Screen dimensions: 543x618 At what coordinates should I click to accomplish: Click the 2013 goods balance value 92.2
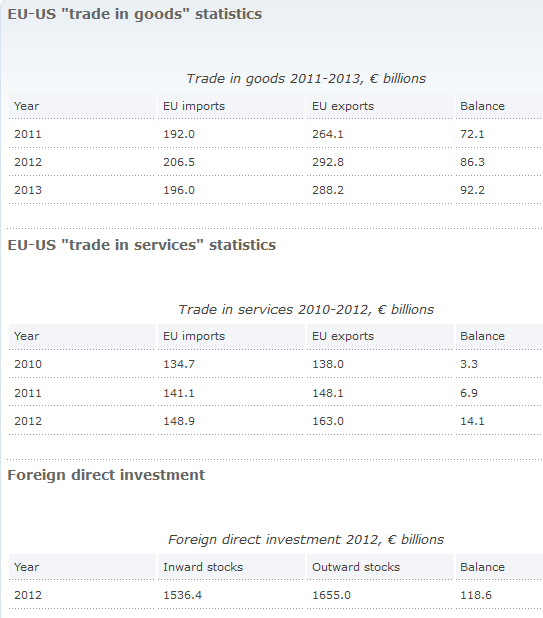click(x=472, y=190)
